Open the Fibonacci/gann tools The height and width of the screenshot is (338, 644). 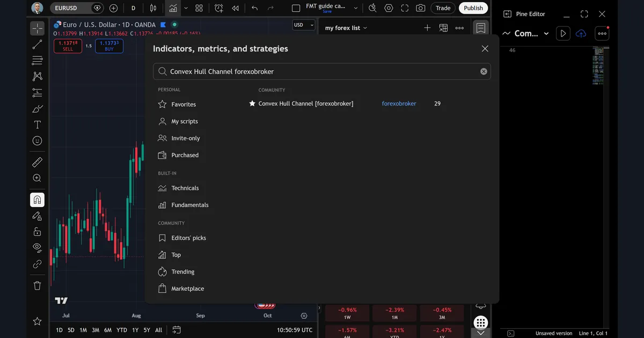pyautogui.click(x=37, y=60)
